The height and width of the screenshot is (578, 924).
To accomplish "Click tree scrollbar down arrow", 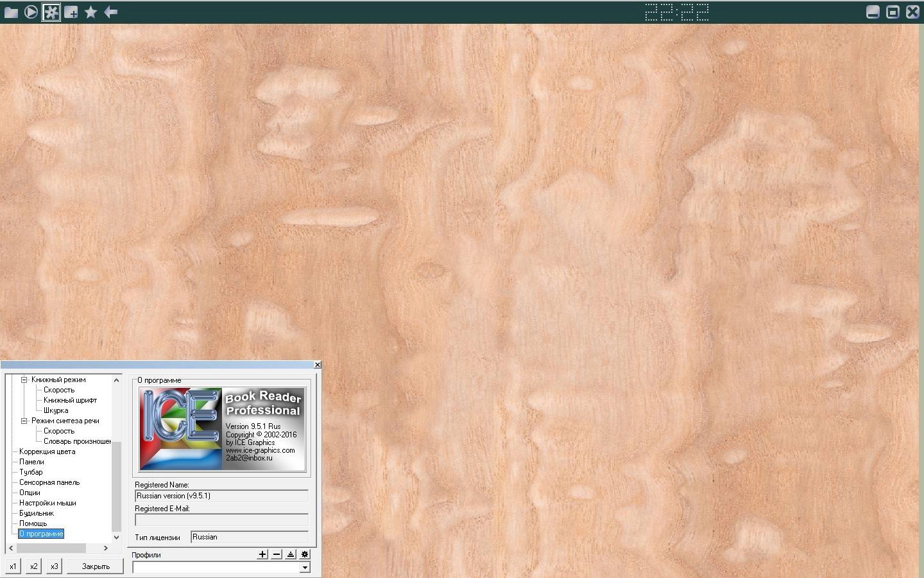I will click(x=116, y=538).
